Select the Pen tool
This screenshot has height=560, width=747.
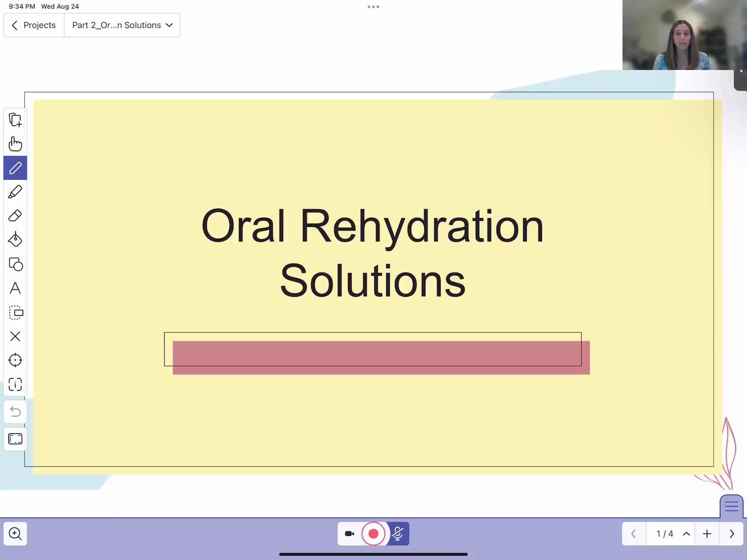(15, 168)
